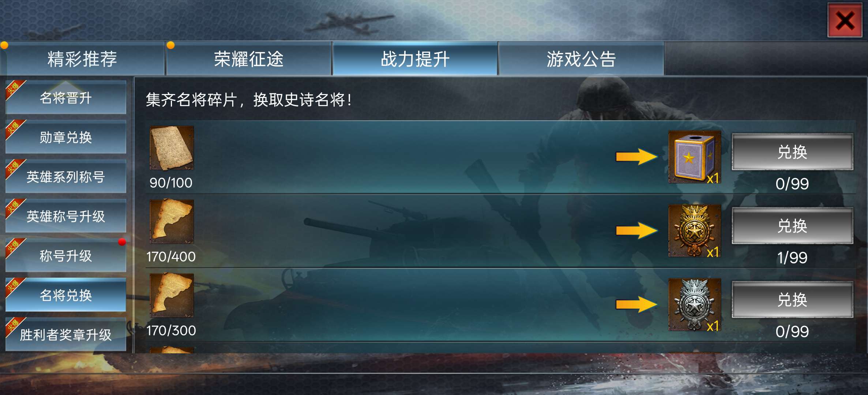Tap the 170/300 torn scroll fragment icon
Viewport: 868px width, 395px height.
point(172,296)
